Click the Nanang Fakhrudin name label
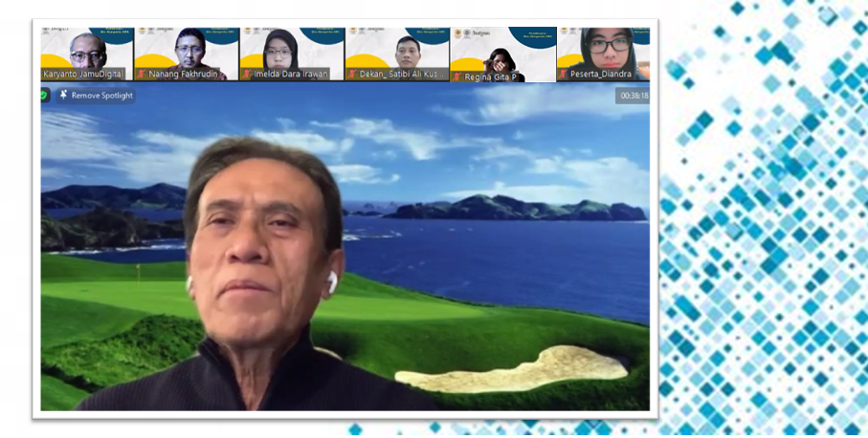The height and width of the screenshot is (438, 868). (187, 74)
